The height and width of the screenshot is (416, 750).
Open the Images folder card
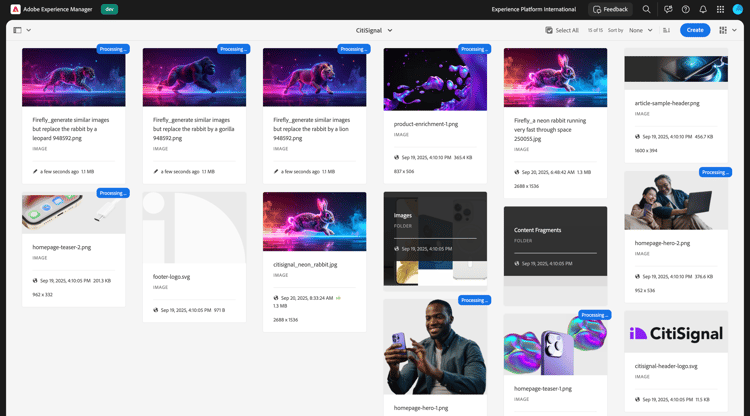(435, 239)
